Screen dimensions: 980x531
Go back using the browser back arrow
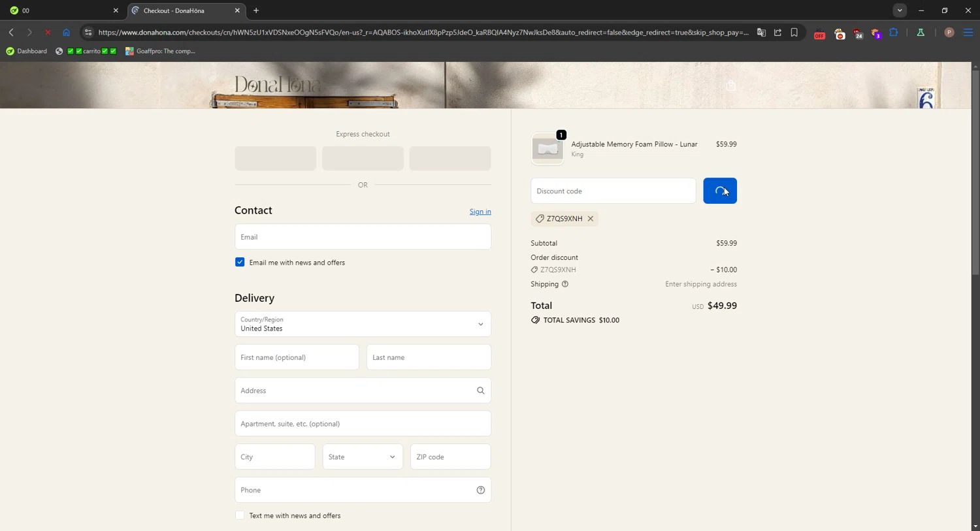[11, 32]
